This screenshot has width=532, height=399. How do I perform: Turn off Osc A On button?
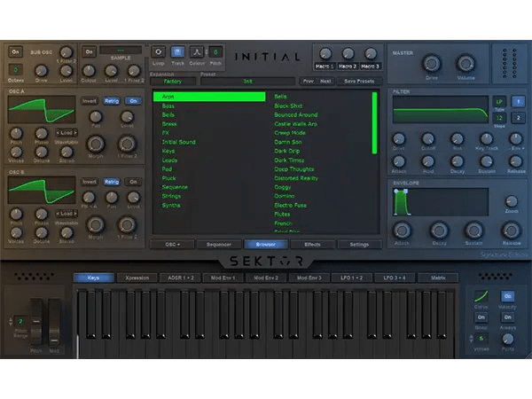point(133,101)
